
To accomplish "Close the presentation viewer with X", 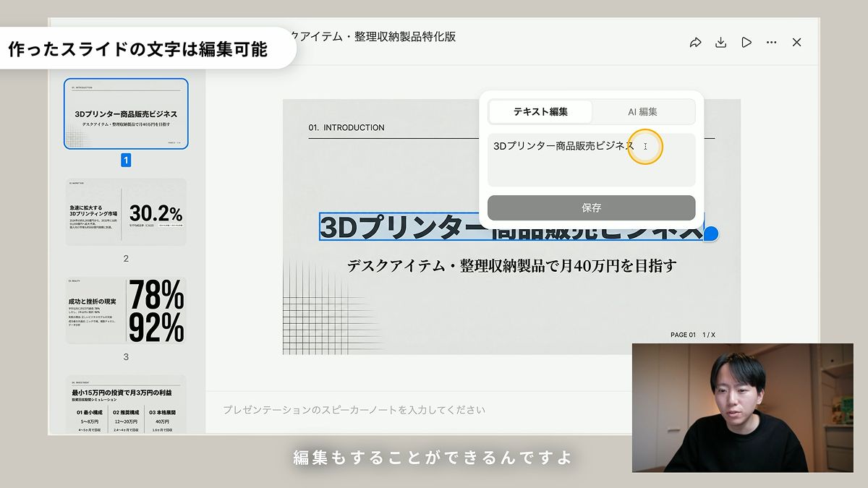I will point(796,43).
